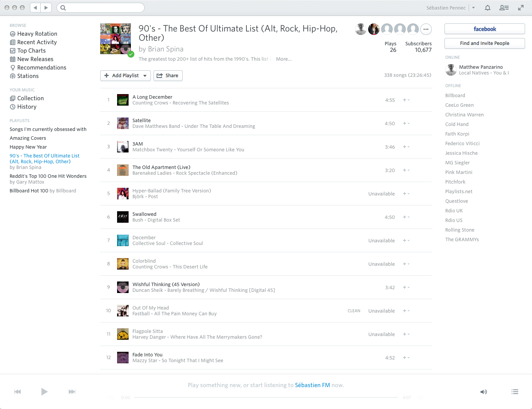Go back with the left arrow button
532x409 pixels.
(x=35, y=8)
